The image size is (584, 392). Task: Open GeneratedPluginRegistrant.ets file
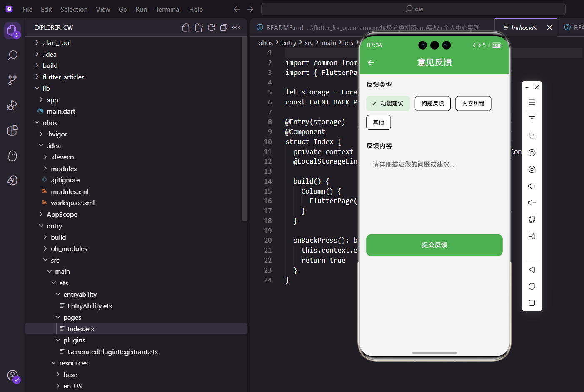(x=112, y=352)
